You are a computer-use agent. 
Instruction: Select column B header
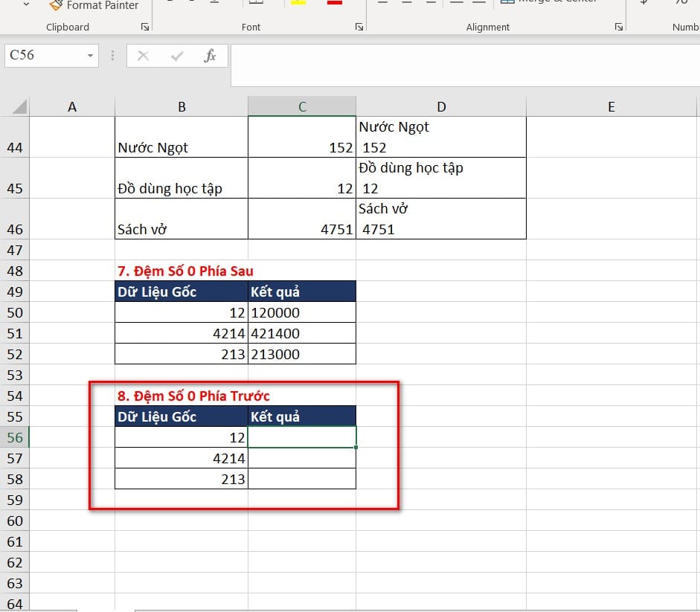(x=182, y=106)
